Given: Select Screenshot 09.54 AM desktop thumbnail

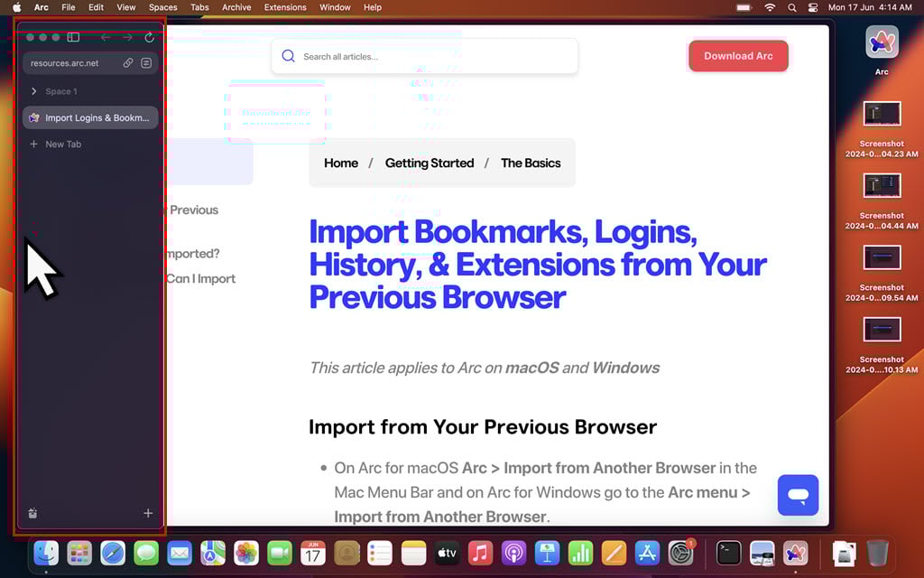Looking at the screenshot, I should 882,257.
